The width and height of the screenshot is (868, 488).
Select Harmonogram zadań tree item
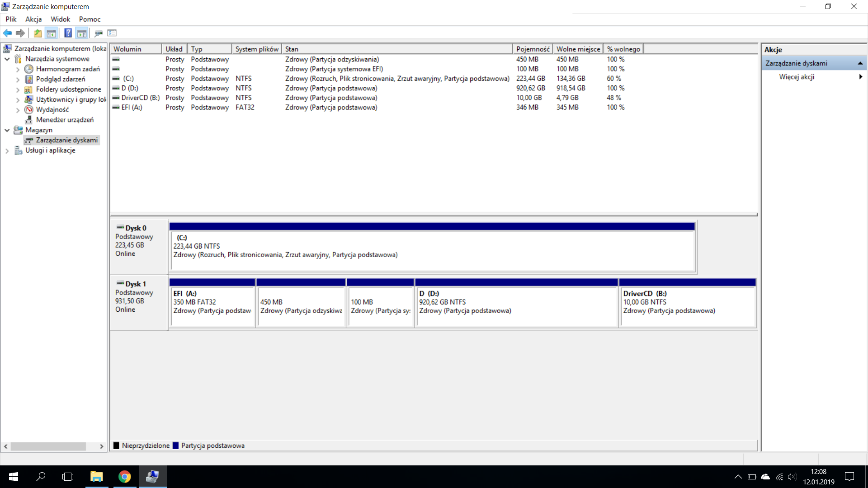click(x=68, y=69)
